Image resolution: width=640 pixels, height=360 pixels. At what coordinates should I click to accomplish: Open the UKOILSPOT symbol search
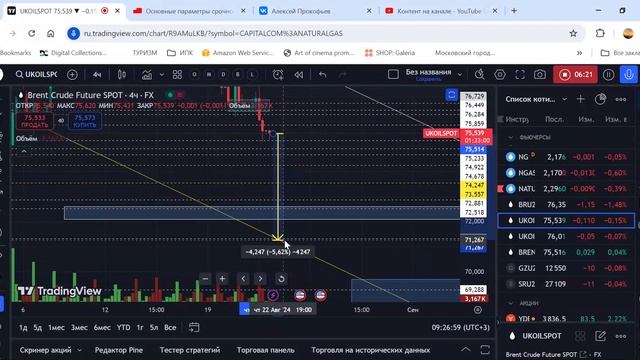(x=36, y=74)
